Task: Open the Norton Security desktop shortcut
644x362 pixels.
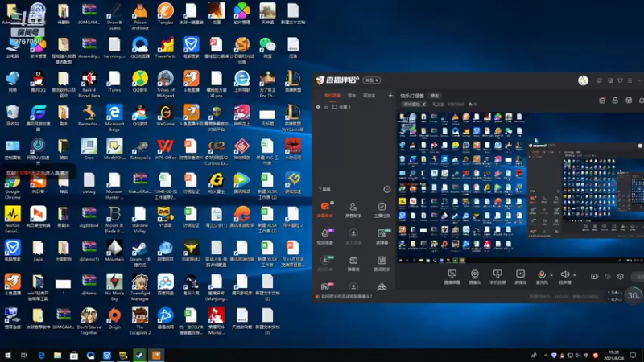Action: pyautogui.click(x=12, y=220)
